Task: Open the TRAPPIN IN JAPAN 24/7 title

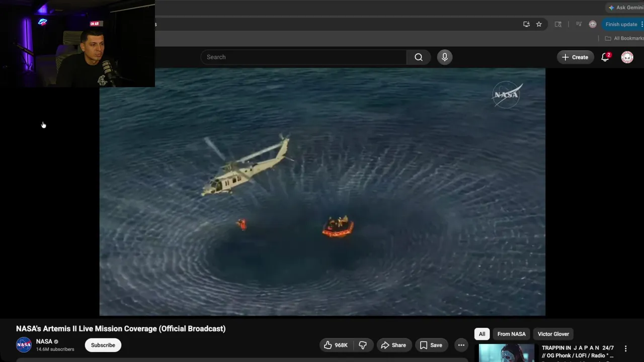Action: [x=578, y=351]
